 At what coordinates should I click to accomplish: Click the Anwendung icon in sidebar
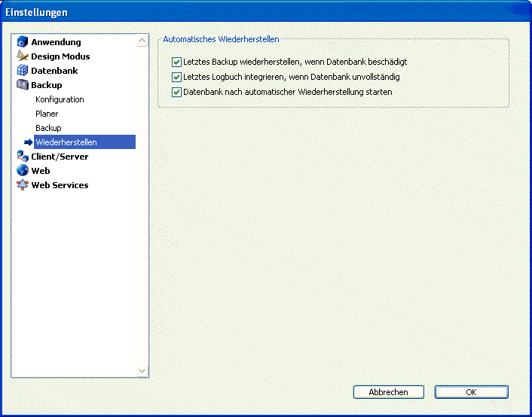tap(23, 42)
